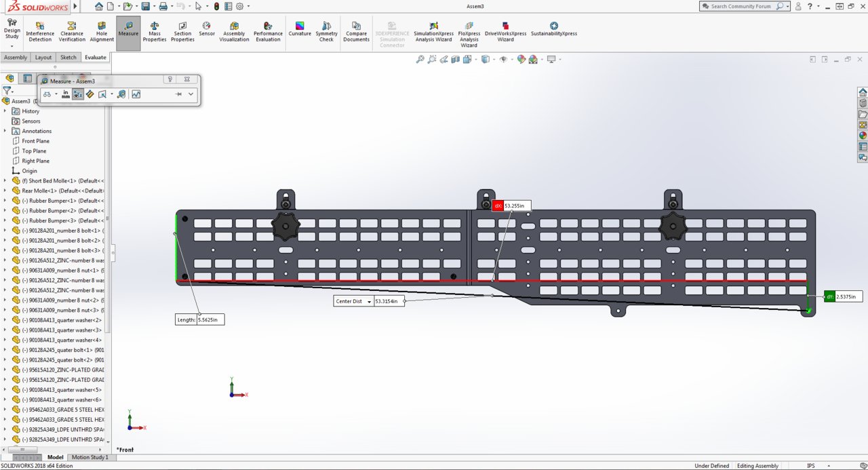This screenshot has width=868, height=470.
Task: Add a Sensor from the ribbon
Action: pos(207,29)
